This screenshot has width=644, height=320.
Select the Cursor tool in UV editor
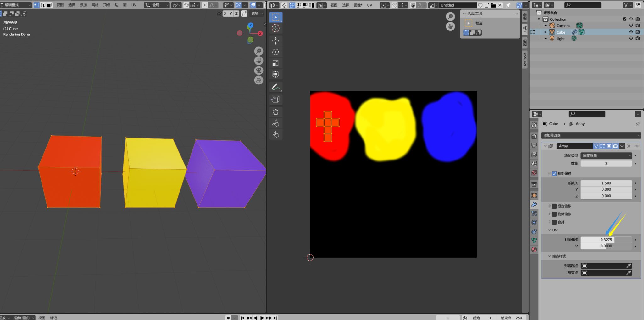pos(275,28)
